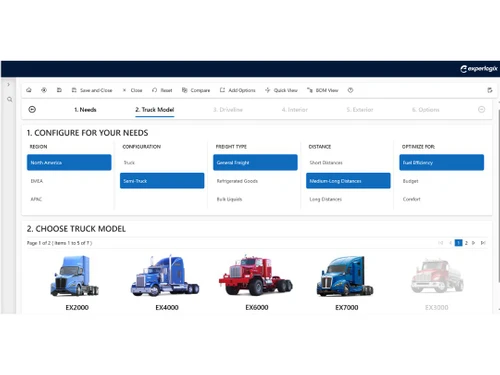The width and height of the screenshot is (500, 375).
Task: Click Add Options in the toolbar
Action: 238,90
